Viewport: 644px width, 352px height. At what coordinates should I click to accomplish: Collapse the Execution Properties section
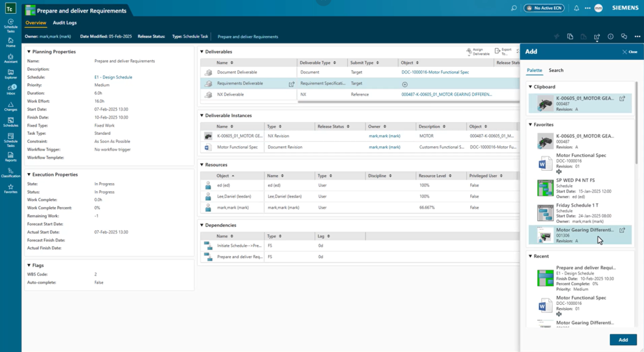click(29, 175)
